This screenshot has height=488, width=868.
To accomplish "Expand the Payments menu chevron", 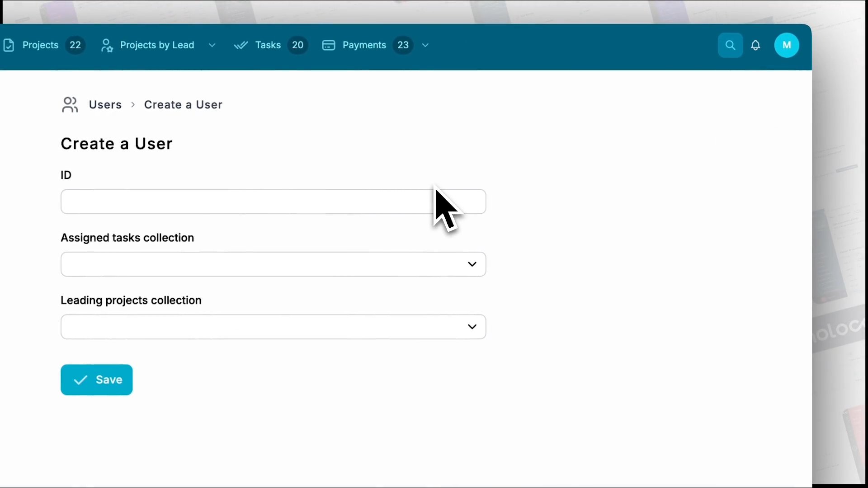I will point(425,45).
